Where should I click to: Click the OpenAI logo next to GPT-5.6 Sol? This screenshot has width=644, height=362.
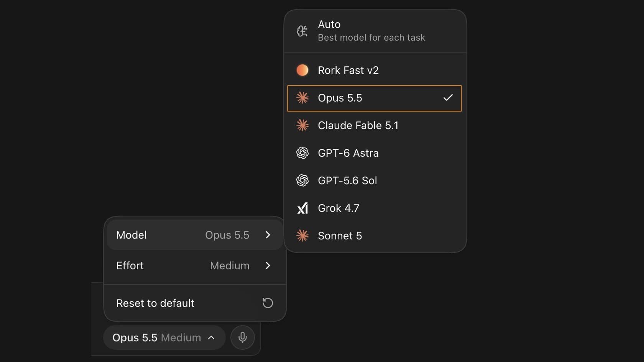click(x=302, y=180)
